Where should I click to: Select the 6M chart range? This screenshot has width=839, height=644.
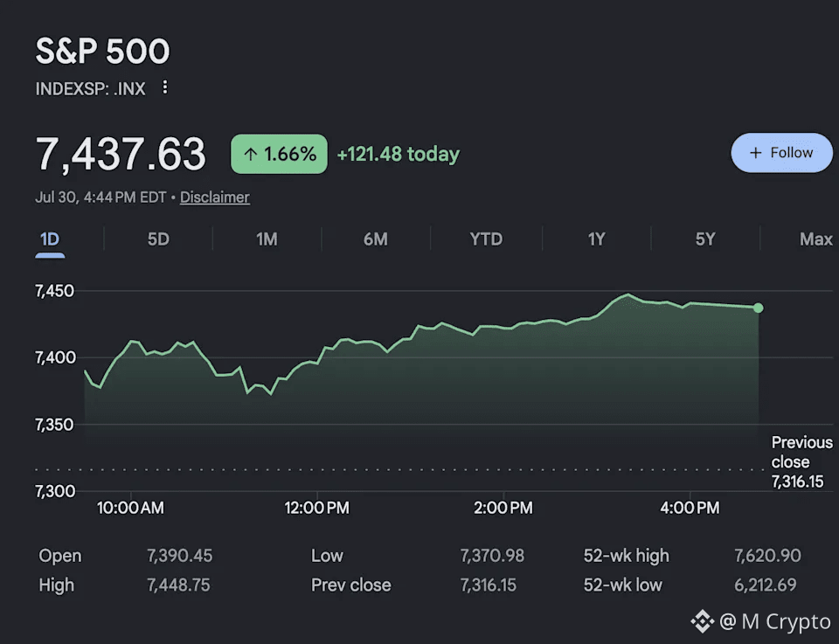[376, 239]
